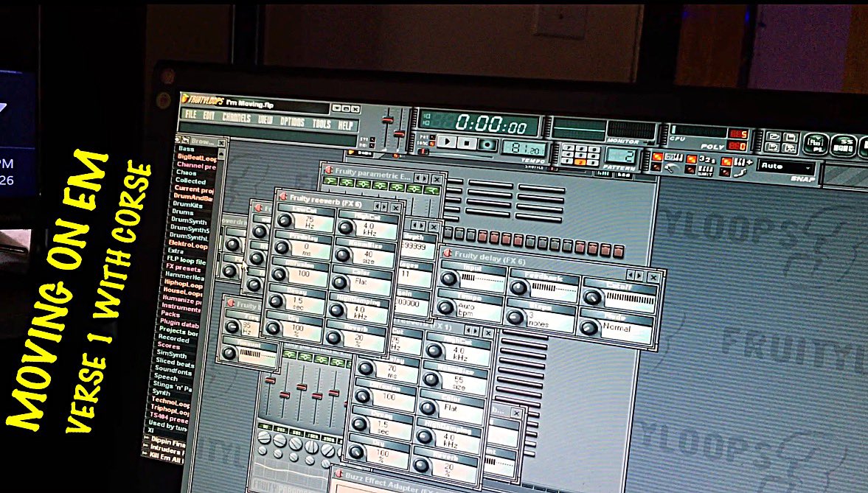The width and height of the screenshot is (868, 493).
Task: Toggle the MIDI LED below SYN
Action: coord(372,145)
